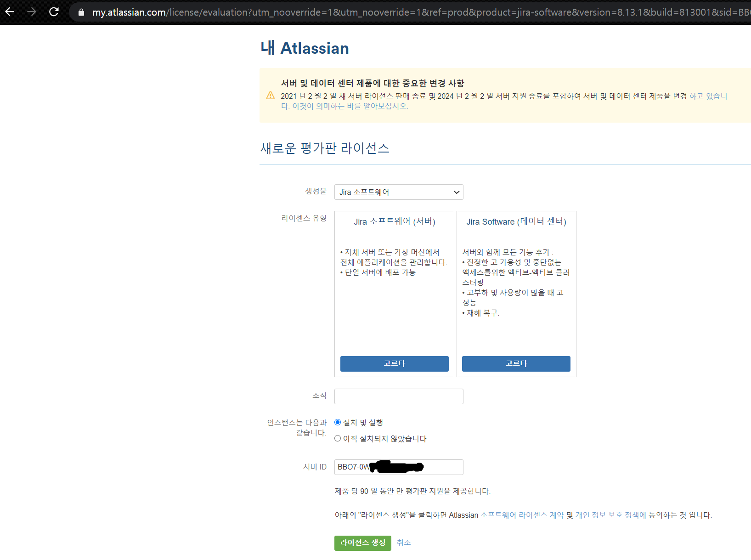Choose Jira Software (데이터 센터) 고르다 button
Viewport: 751px width, 560px height.
coord(516,363)
